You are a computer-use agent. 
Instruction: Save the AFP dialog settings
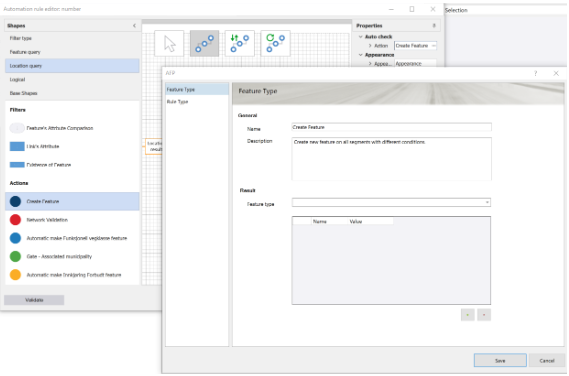(x=500, y=361)
